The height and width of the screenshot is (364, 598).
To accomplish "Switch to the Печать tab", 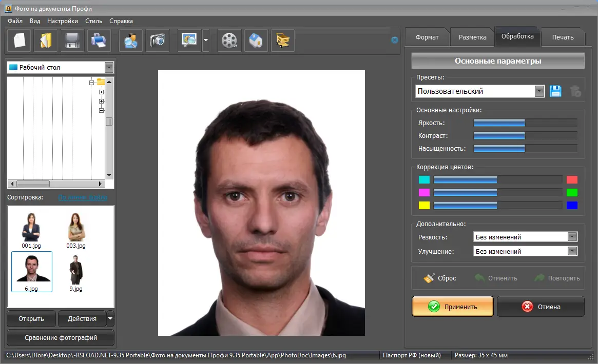I will pos(563,37).
